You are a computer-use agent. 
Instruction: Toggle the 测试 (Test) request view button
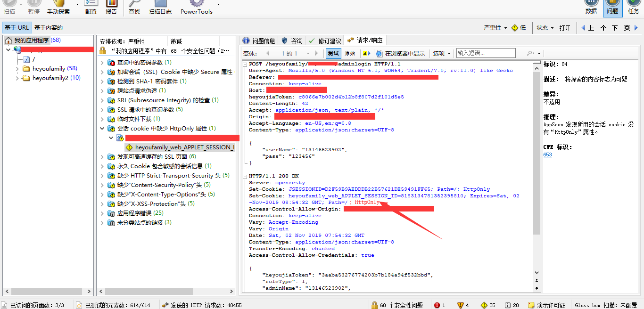[x=333, y=53]
